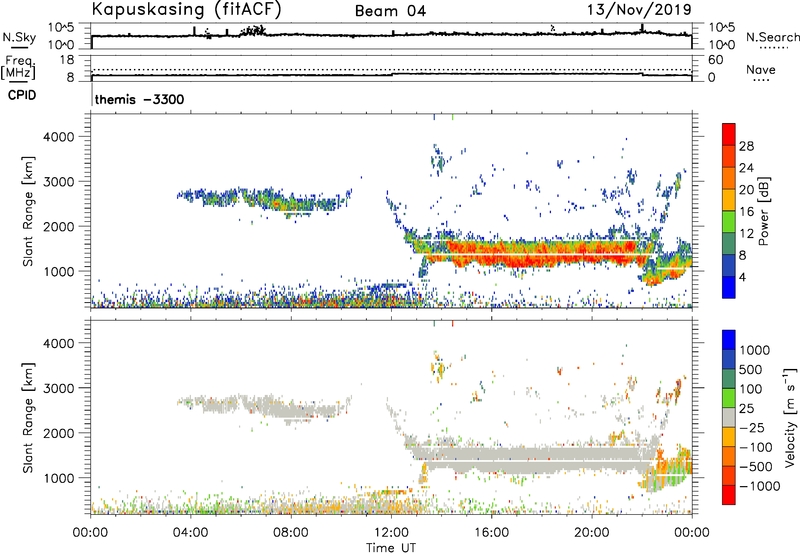Select the '2000' range tick on power panel
The height and width of the screenshot is (554, 800).
(x=59, y=226)
